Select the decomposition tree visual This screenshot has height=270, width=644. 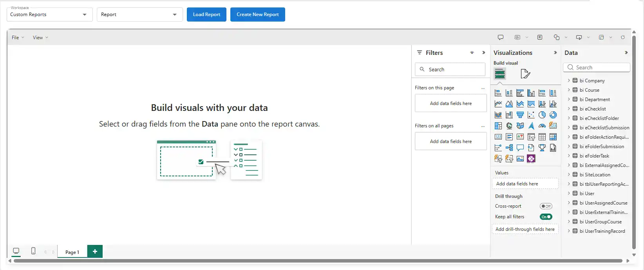click(509, 148)
